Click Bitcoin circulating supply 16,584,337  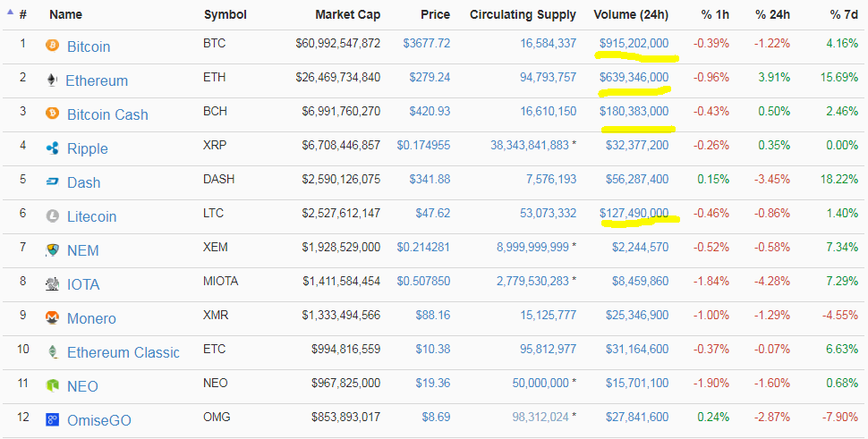pyautogui.click(x=548, y=43)
